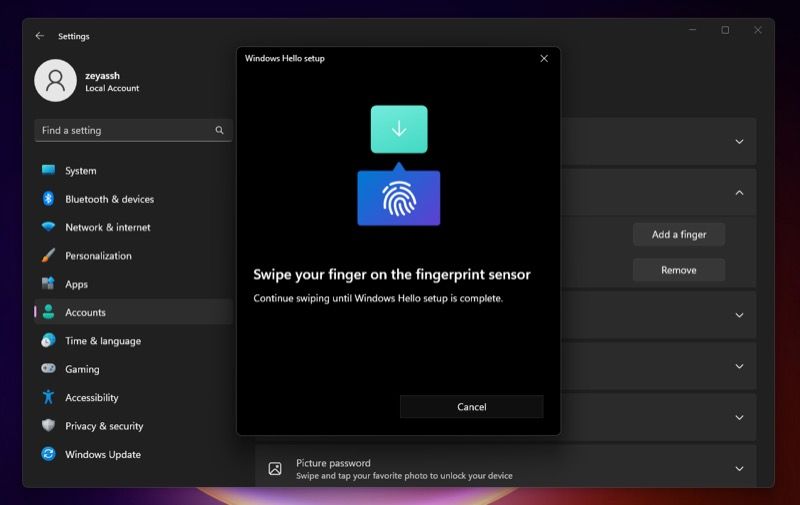Minimize the Settings window
The width and height of the screenshot is (800, 505).
click(692, 30)
